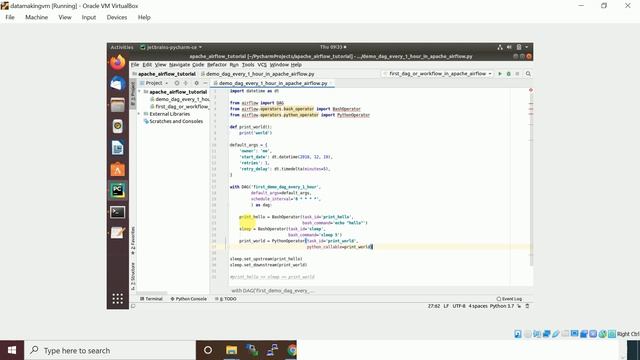This screenshot has width=640, height=360.
Task: Open the Terminal app from the dock
Action: (118, 212)
